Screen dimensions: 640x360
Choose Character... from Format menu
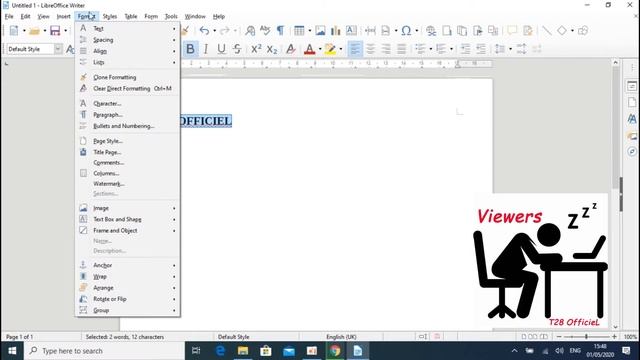pos(128,104)
